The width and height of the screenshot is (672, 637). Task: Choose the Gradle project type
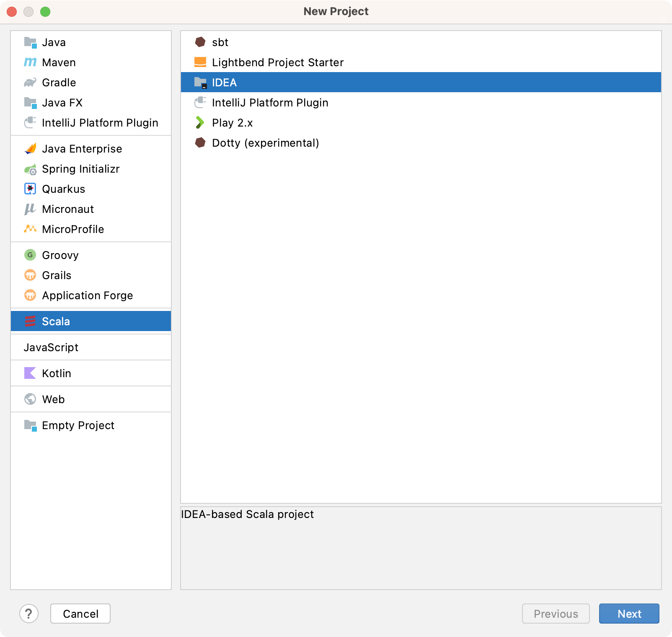point(91,83)
